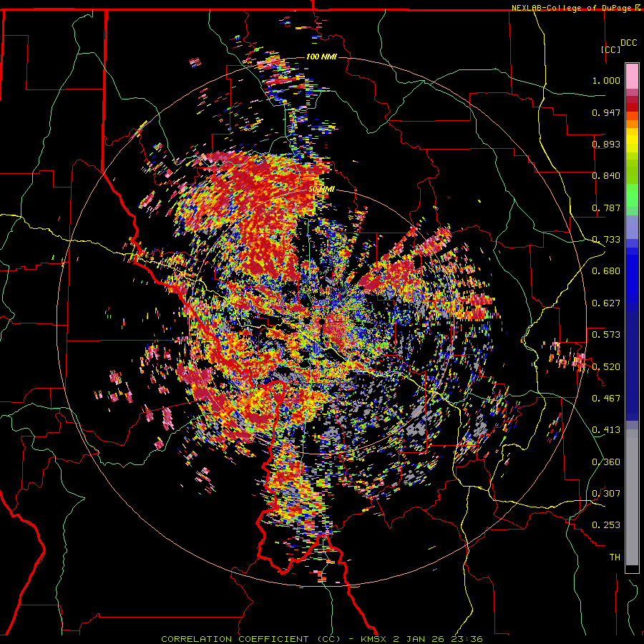Click the 50 NMI range ring label
The height and width of the screenshot is (644, 644).
pos(321,190)
